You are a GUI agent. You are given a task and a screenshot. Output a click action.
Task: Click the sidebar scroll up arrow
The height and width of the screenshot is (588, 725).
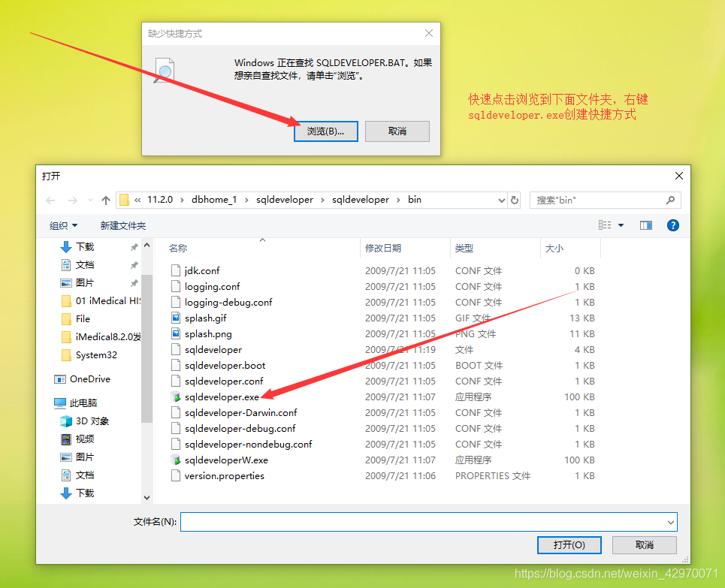point(147,245)
